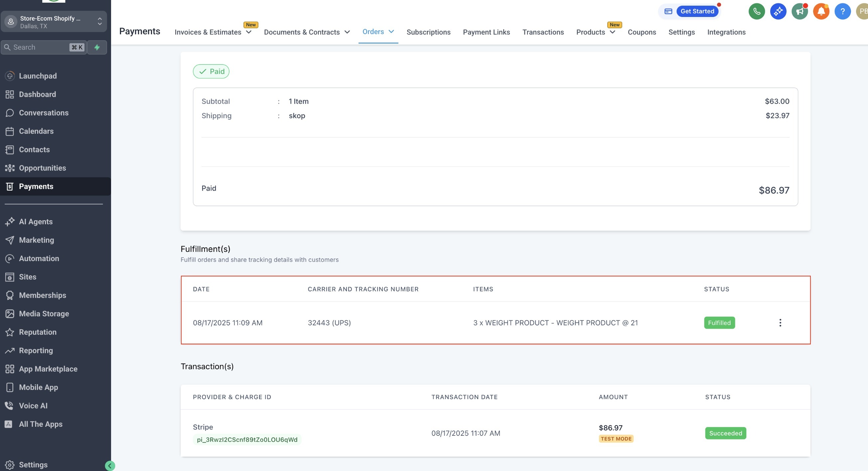Click the megaphone announcements icon
868x471 pixels.
[799, 11]
